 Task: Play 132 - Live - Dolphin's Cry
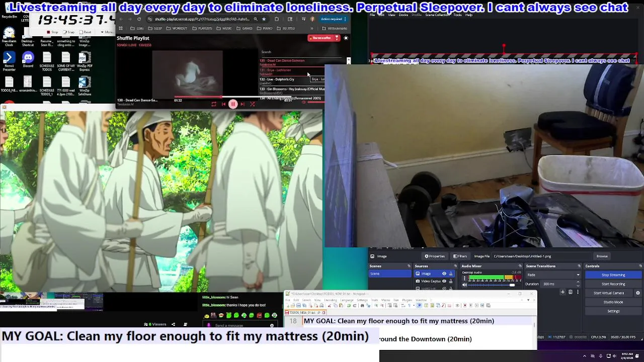click(292, 80)
